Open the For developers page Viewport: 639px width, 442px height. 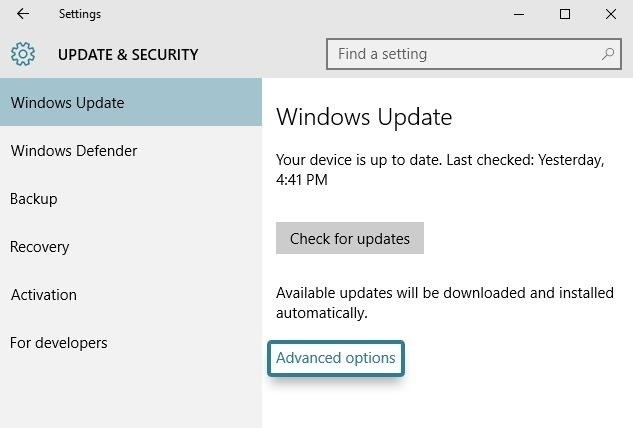tap(59, 343)
